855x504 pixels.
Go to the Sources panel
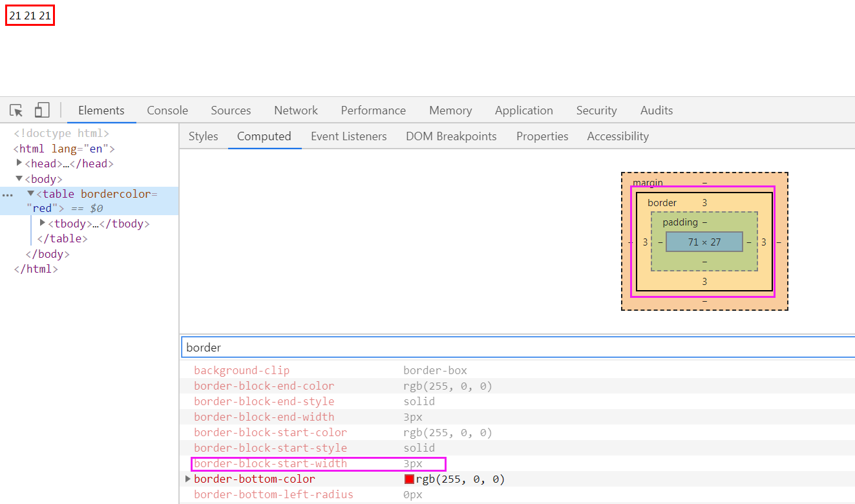click(x=231, y=110)
